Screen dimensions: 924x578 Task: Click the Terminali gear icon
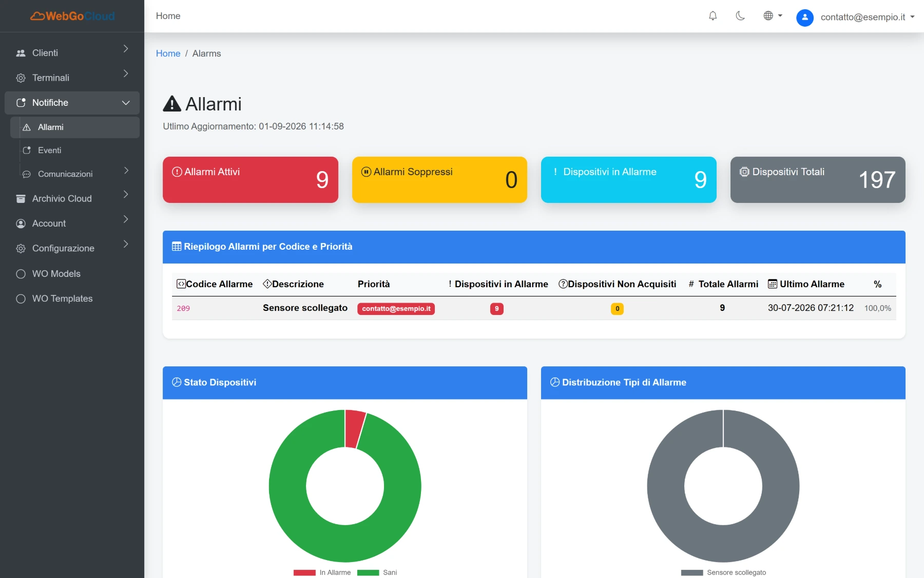(21, 78)
